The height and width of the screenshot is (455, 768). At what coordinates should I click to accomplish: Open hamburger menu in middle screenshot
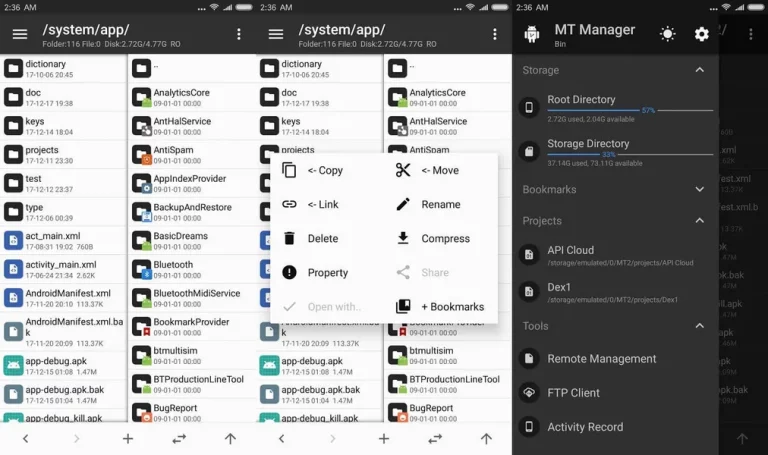tap(276, 34)
